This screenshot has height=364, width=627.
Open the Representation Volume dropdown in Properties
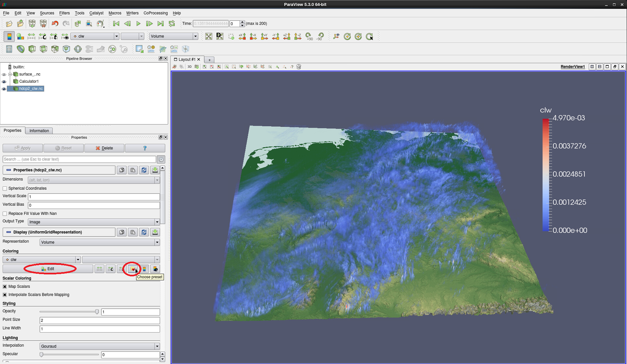point(99,242)
